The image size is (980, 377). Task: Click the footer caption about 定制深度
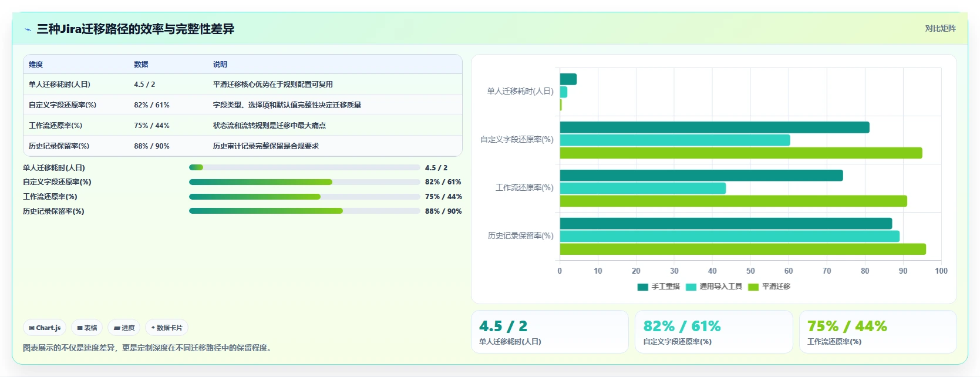148,348
